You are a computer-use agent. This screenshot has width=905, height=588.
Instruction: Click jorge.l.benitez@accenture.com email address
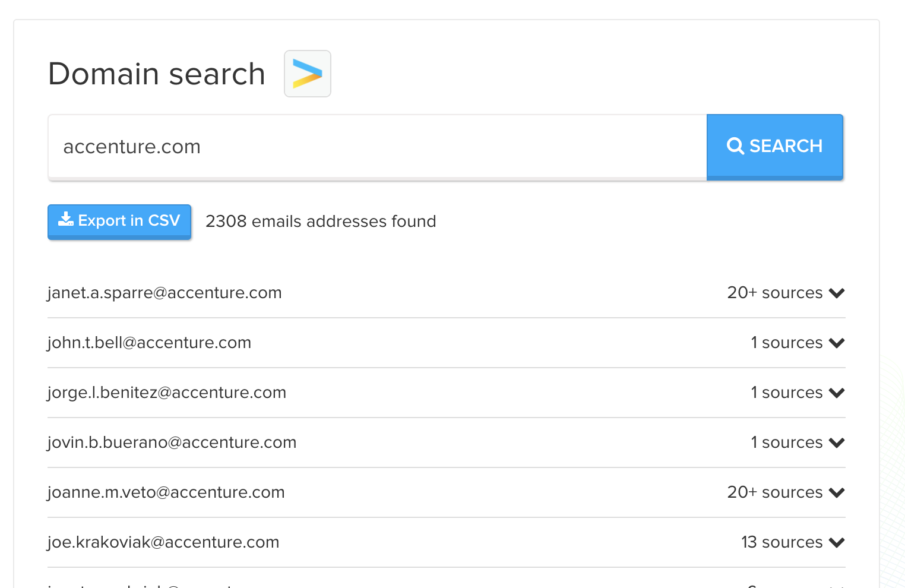click(x=167, y=393)
